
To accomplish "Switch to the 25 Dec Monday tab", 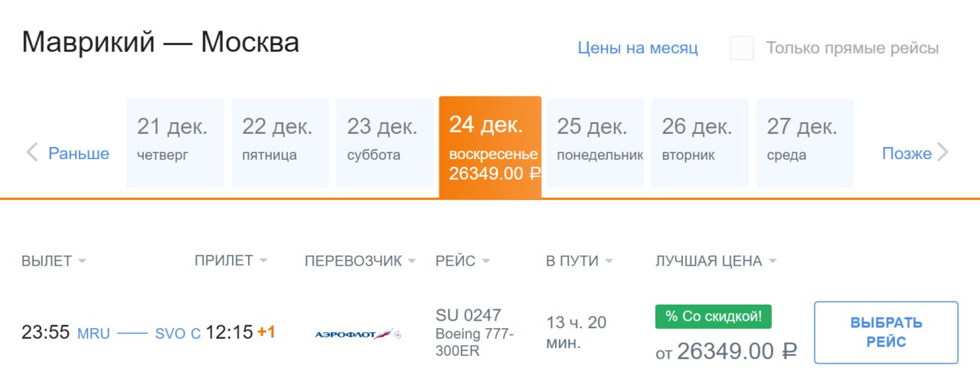I will [x=594, y=143].
